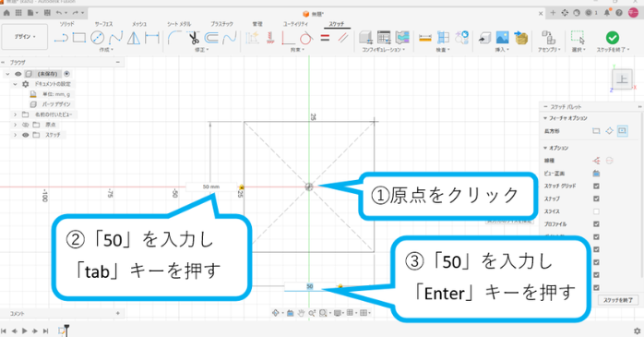Apply the Tangent constraint icon
The height and width of the screenshot is (337, 644).
tap(306, 38)
